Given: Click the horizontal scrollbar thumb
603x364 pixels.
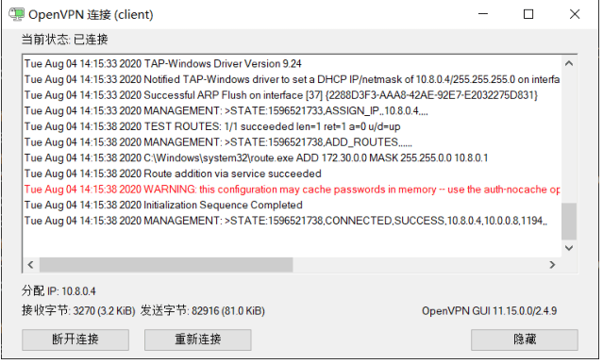Looking at the screenshot, I should coord(166,265).
